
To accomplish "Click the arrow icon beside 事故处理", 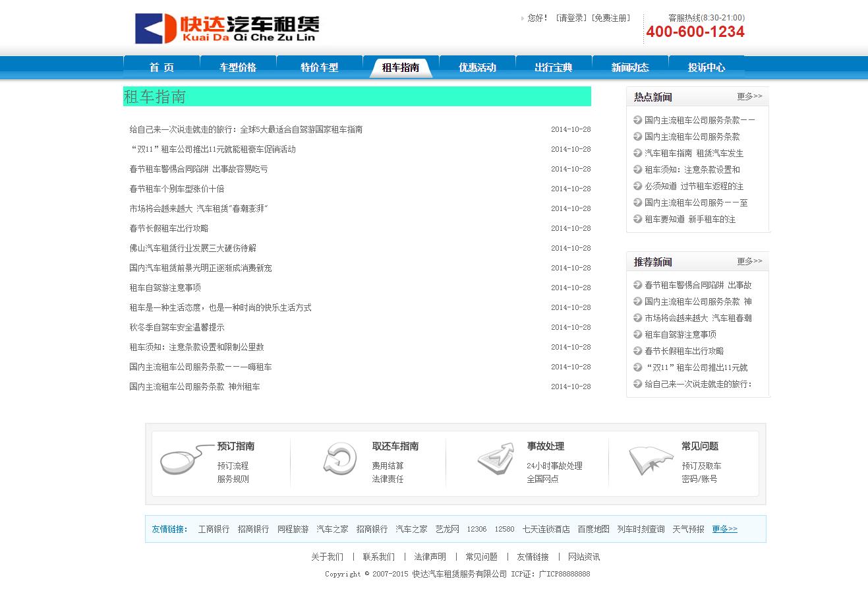I will click(x=496, y=459).
